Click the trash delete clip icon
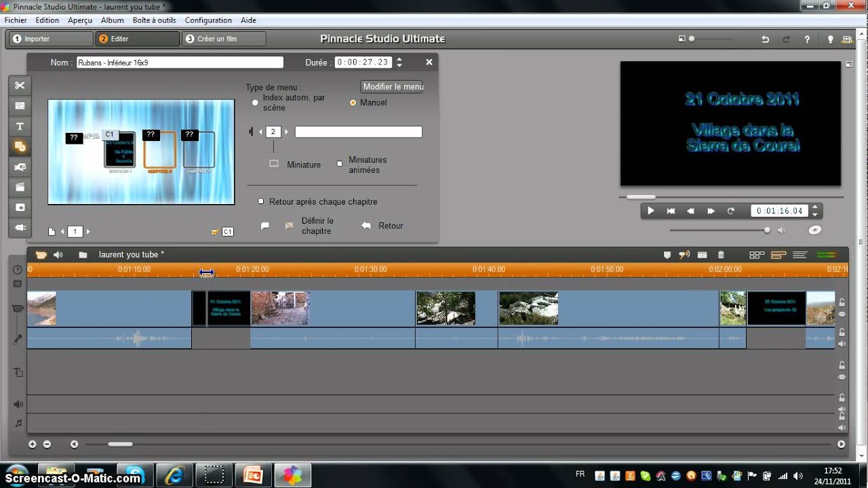Screen dimensions: 868x488 [x=721, y=255]
